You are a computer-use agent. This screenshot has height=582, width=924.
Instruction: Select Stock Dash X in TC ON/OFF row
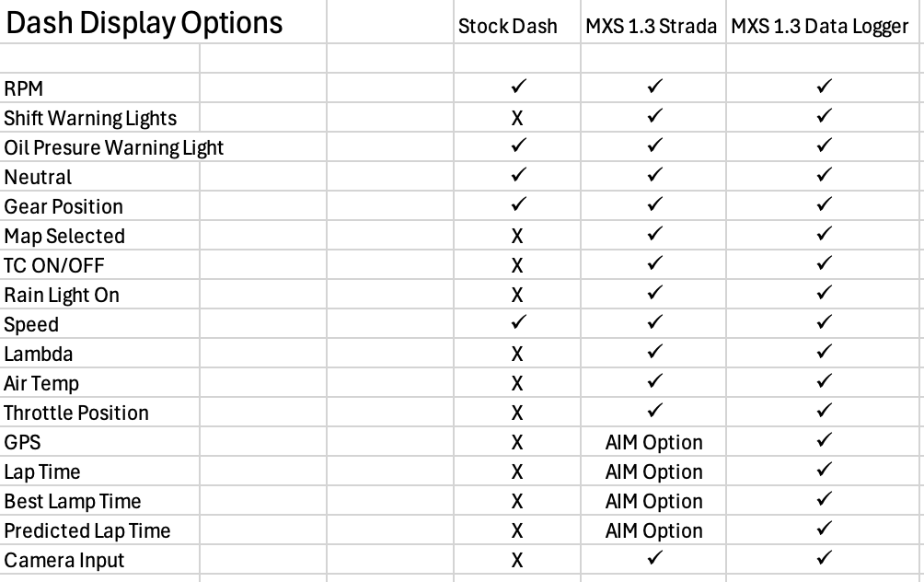point(517,265)
